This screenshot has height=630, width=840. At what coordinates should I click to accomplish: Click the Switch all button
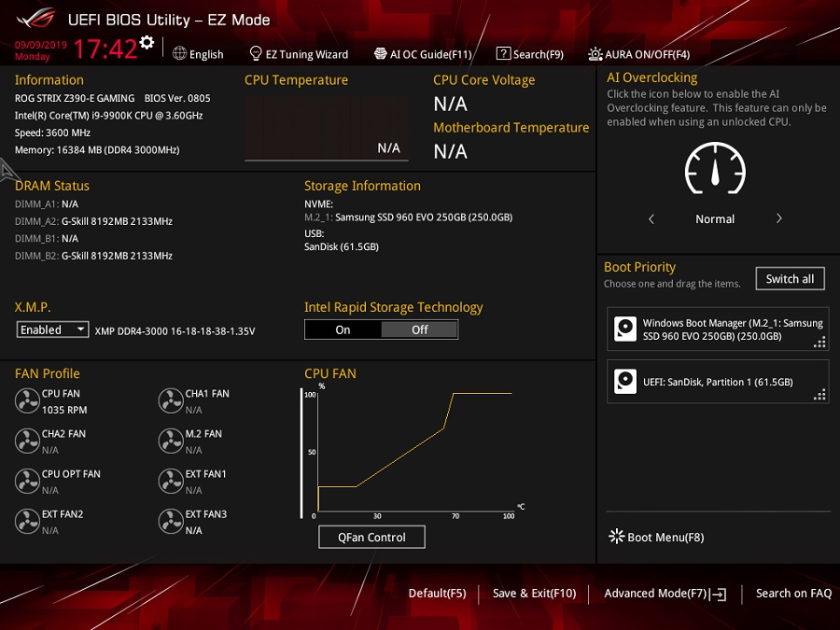pos(791,278)
